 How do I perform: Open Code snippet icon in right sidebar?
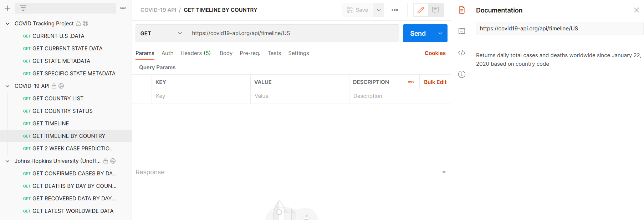[x=462, y=53]
